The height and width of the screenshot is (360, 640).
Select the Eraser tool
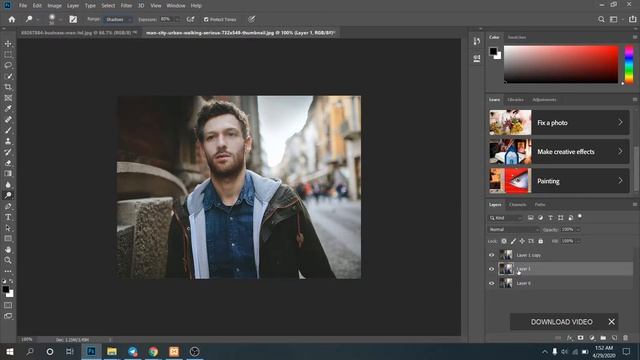(8, 163)
